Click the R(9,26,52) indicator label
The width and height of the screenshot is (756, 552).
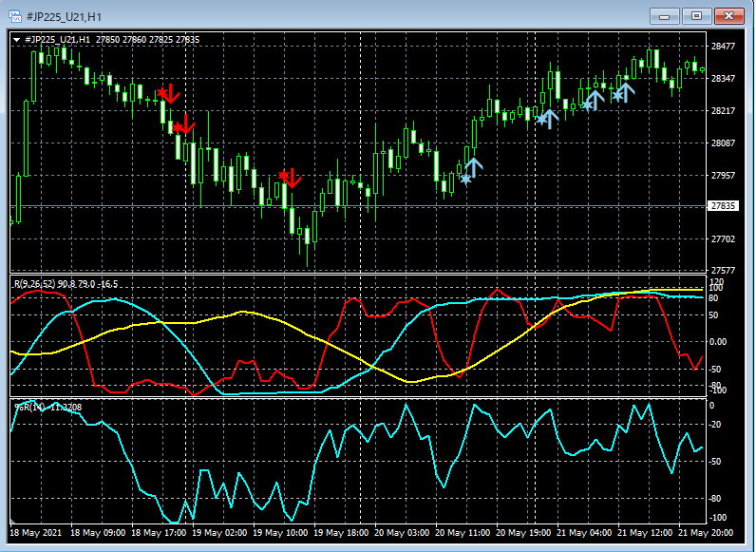[35, 284]
